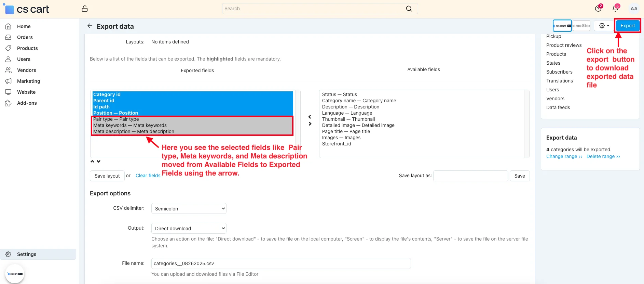Click the Change range link

564,156
